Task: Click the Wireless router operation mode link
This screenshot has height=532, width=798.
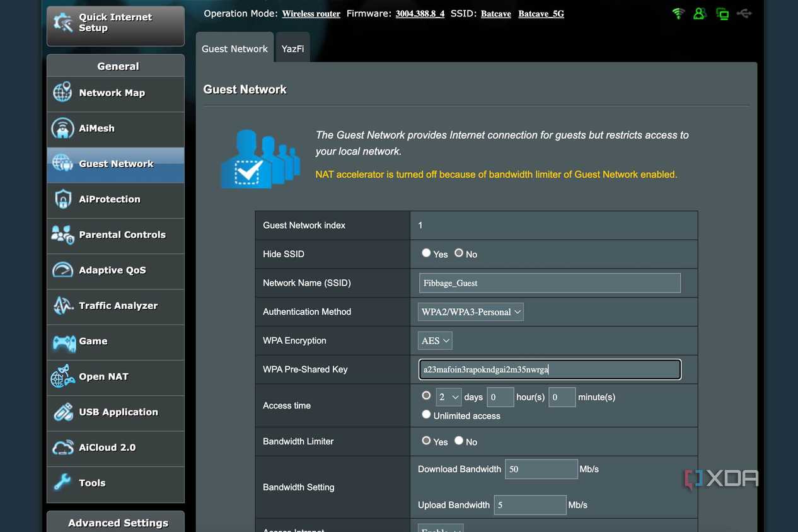Action: point(311,14)
